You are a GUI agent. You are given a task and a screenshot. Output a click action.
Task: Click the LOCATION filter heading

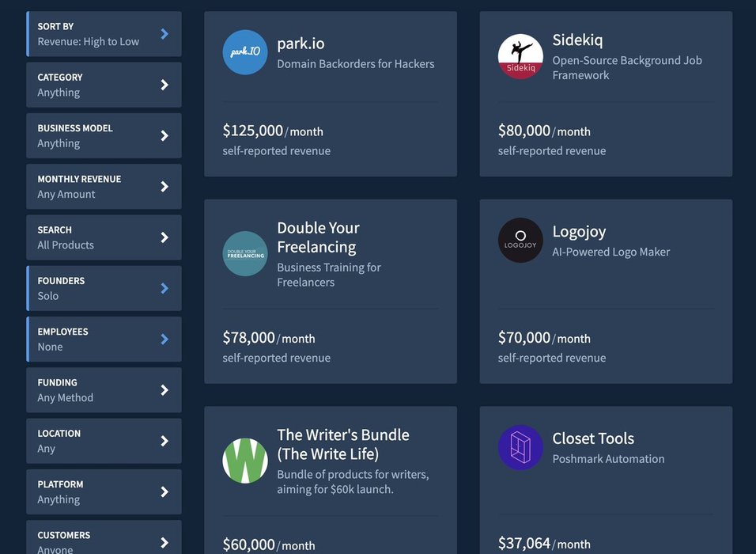pyautogui.click(x=59, y=434)
